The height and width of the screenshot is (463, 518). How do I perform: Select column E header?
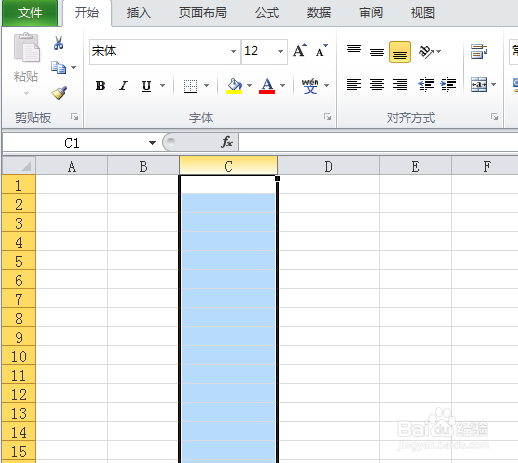click(415, 166)
